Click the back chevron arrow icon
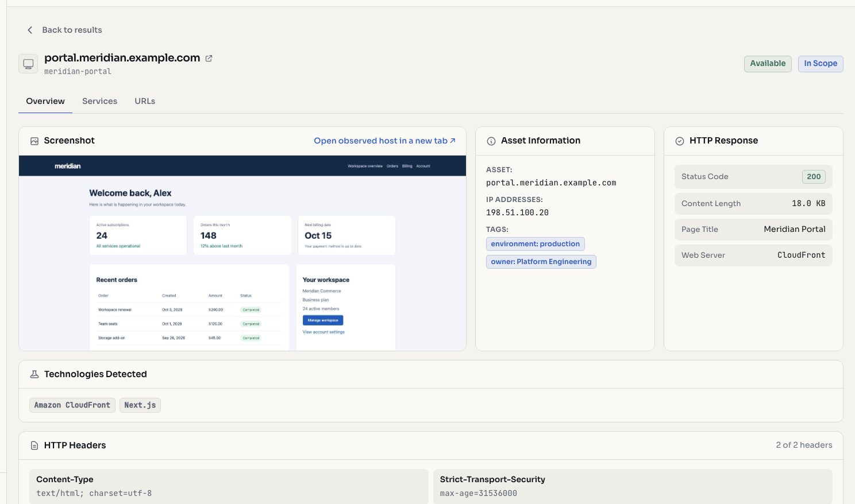Viewport: 855px width, 504px height. click(30, 30)
